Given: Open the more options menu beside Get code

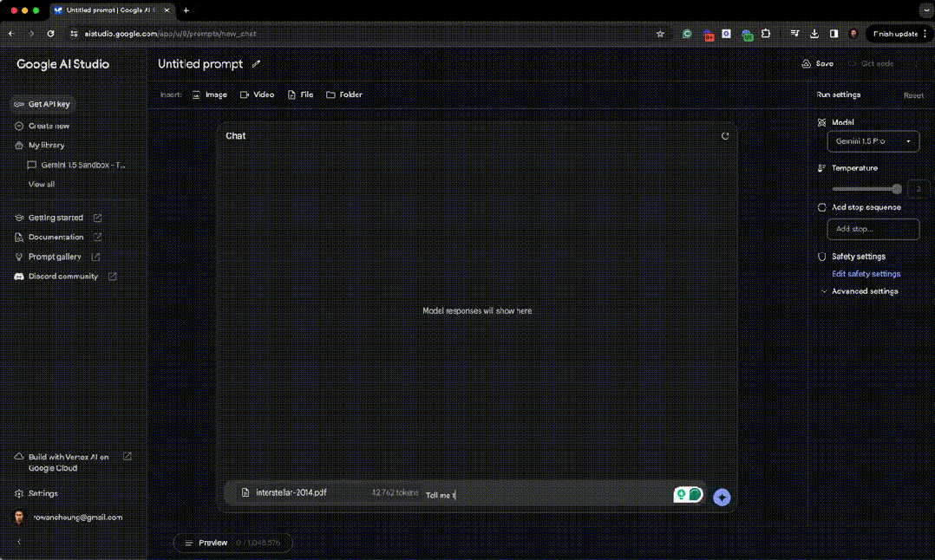Looking at the screenshot, I should click(x=917, y=64).
